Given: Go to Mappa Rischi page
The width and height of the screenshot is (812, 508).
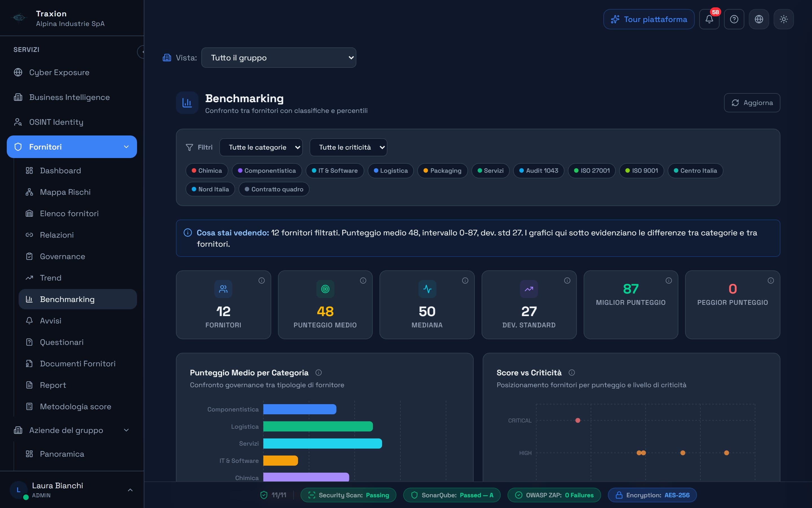Looking at the screenshot, I should click(x=78, y=192).
